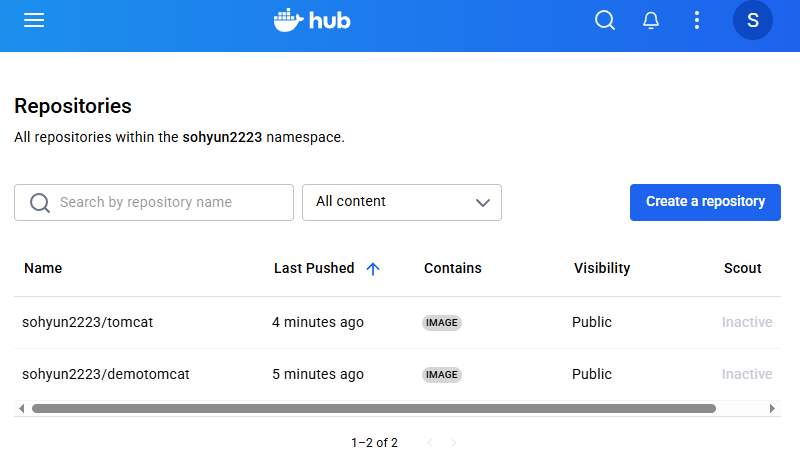Viewport: 800px width, 461px height.
Task: Click magnifier icon in repository search box
Action: coord(40,202)
